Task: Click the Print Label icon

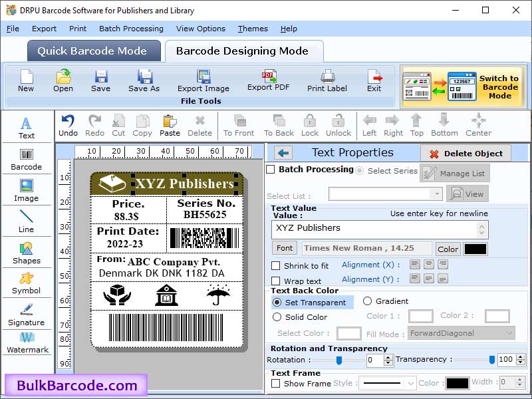Action: pyautogui.click(x=327, y=82)
